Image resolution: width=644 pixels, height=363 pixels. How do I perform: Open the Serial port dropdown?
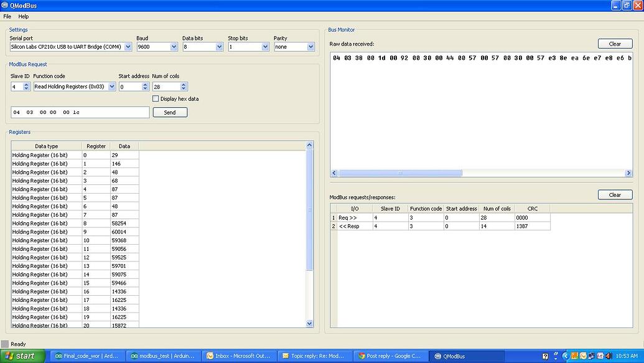(x=128, y=46)
